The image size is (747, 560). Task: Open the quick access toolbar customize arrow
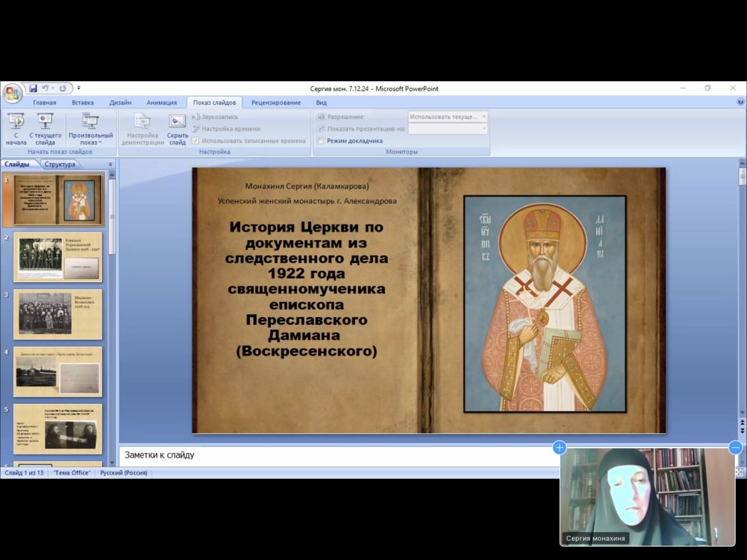(x=78, y=88)
